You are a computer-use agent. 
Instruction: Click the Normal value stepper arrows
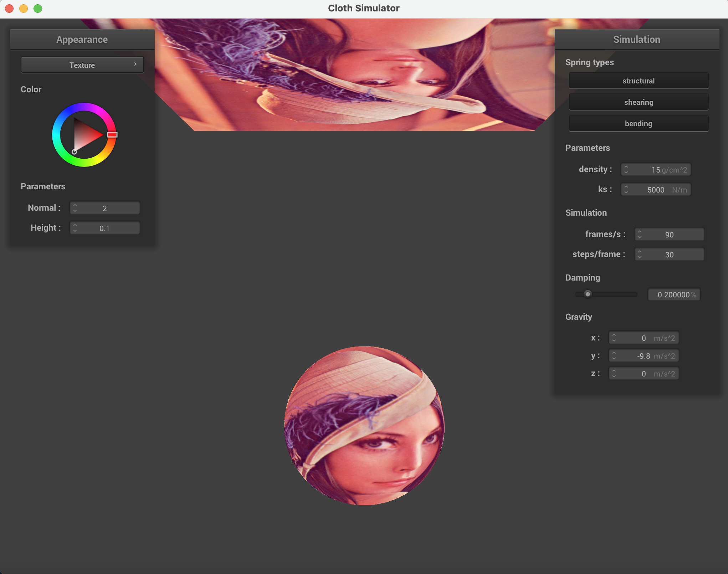click(x=75, y=208)
